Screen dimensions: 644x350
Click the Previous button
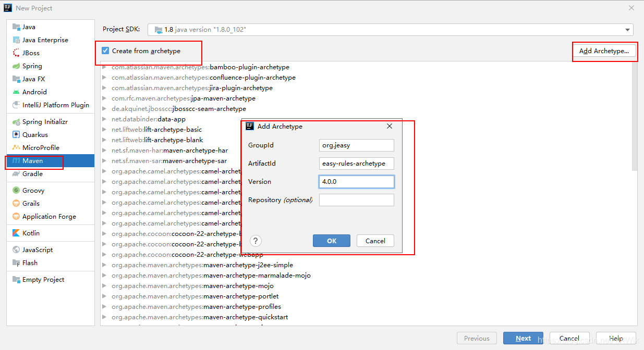click(x=477, y=338)
